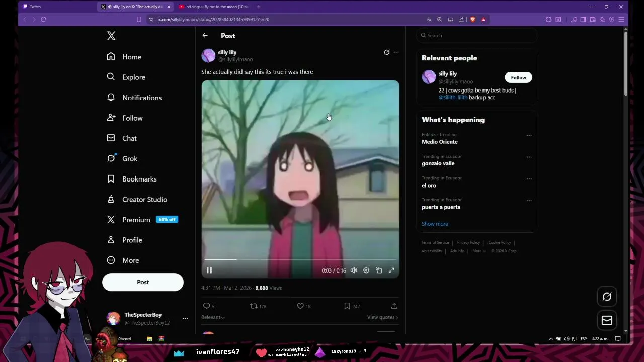This screenshot has height=362, width=644.
Task: Like the post with heart icon
Action: pos(300,306)
